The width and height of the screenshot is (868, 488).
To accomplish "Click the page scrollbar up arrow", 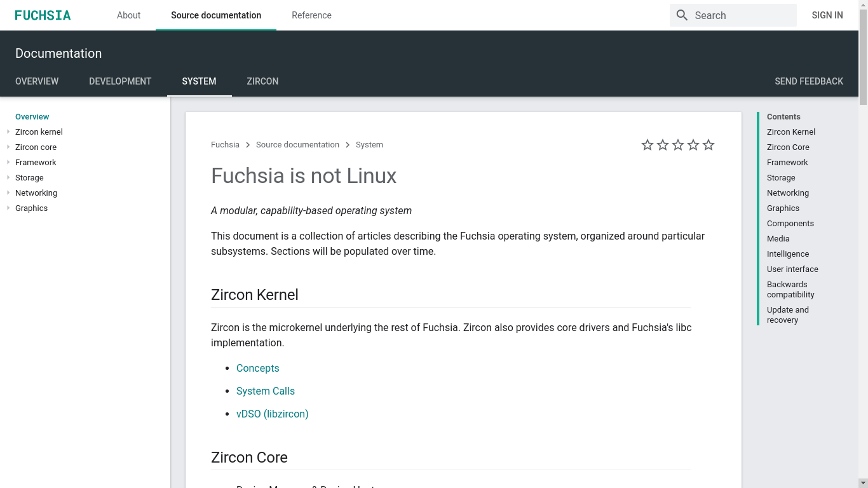I will 863,4.
